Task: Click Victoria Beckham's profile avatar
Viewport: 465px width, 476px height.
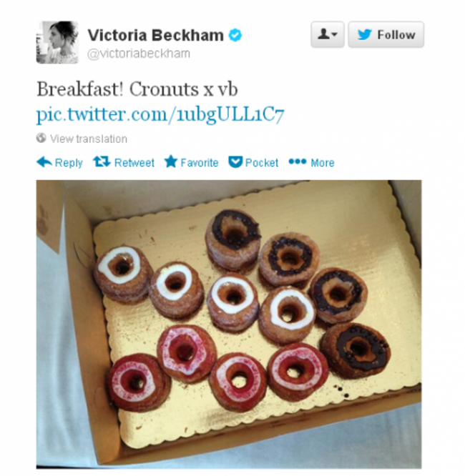Action: pyautogui.click(x=57, y=42)
